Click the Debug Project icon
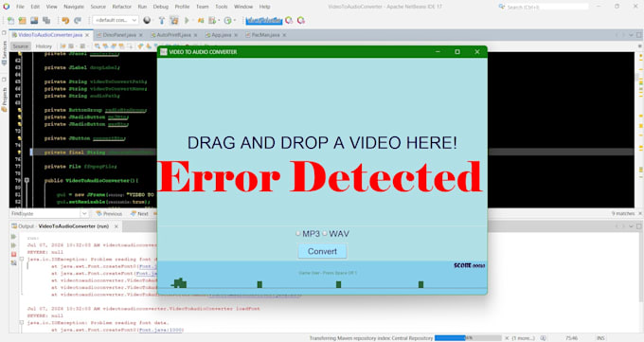The height and width of the screenshot is (342, 644). tap(201, 20)
